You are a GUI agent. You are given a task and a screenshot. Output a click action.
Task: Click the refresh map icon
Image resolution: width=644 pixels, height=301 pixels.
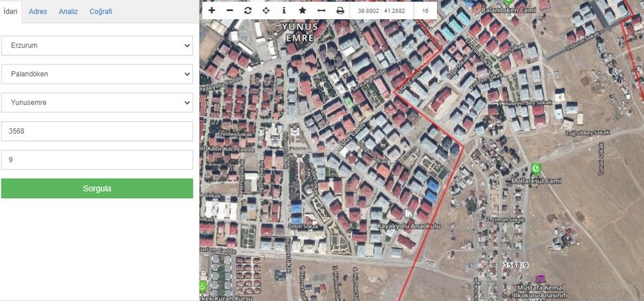click(x=248, y=11)
